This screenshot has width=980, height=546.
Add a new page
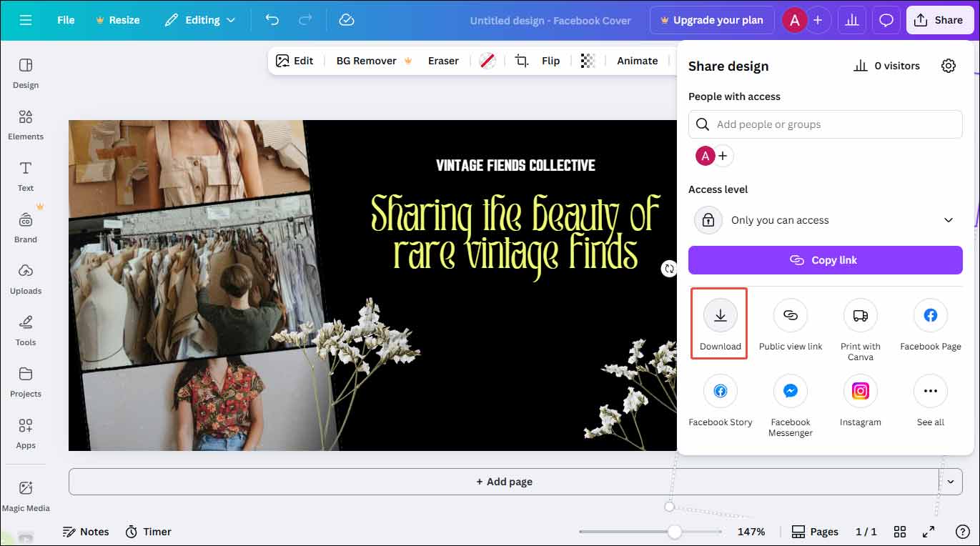coord(504,481)
